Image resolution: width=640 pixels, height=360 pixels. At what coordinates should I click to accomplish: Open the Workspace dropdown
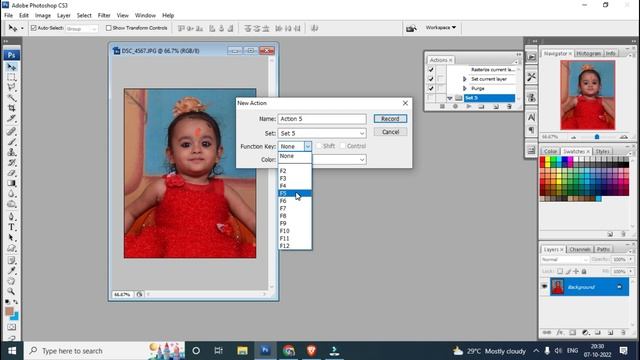tap(440, 27)
